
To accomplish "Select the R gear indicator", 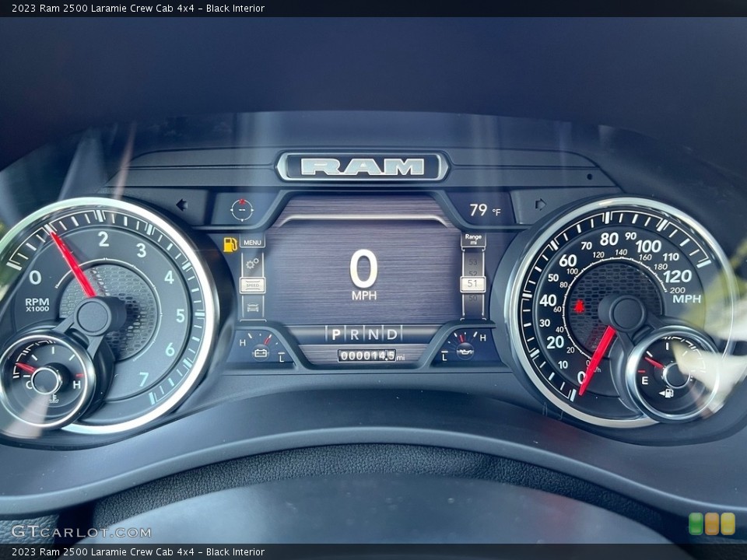I will [355, 334].
